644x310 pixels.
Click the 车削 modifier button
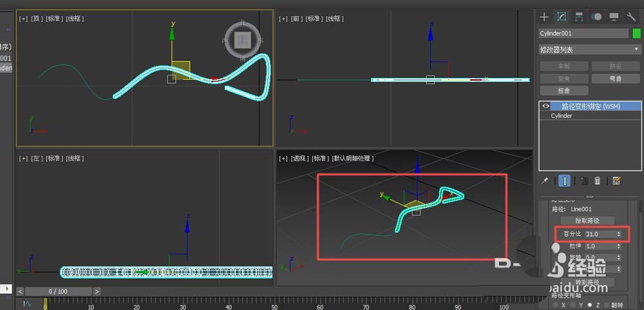pyautogui.click(x=564, y=66)
